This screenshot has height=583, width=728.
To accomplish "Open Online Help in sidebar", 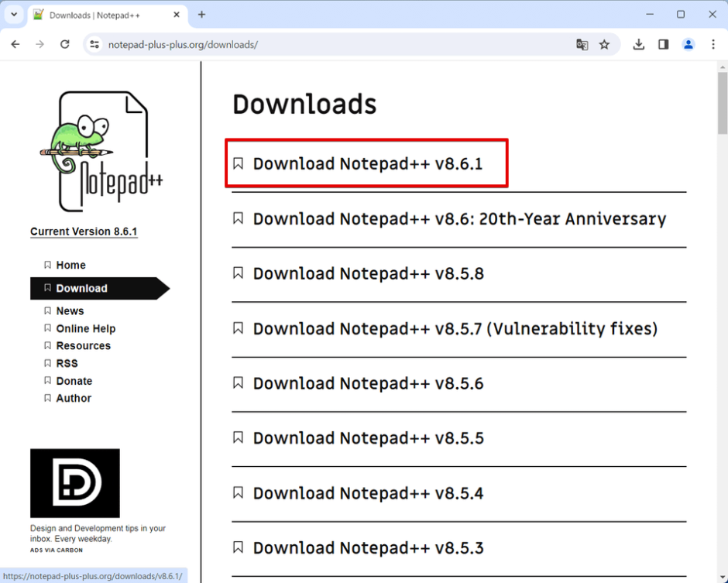I will [85, 328].
